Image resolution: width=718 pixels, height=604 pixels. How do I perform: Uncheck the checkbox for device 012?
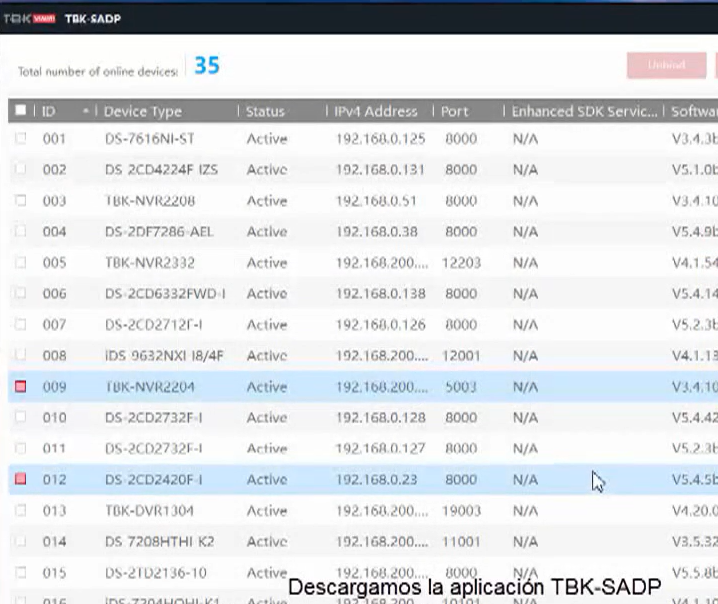[x=21, y=480]
